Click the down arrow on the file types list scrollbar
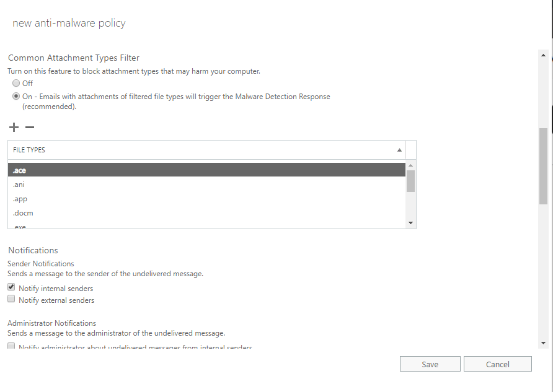This screenshot has width=553, height=392. (x=410, y=222)
